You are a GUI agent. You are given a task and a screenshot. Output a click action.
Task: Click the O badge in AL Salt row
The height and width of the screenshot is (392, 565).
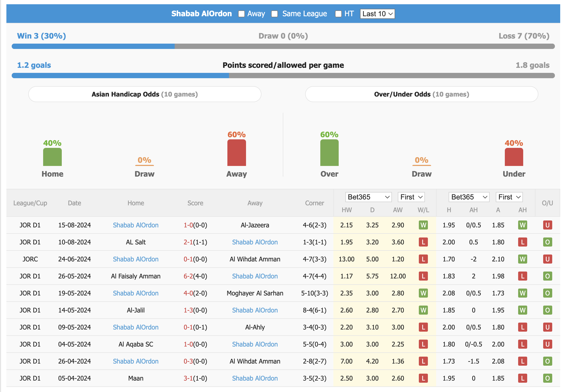[548, 242]
